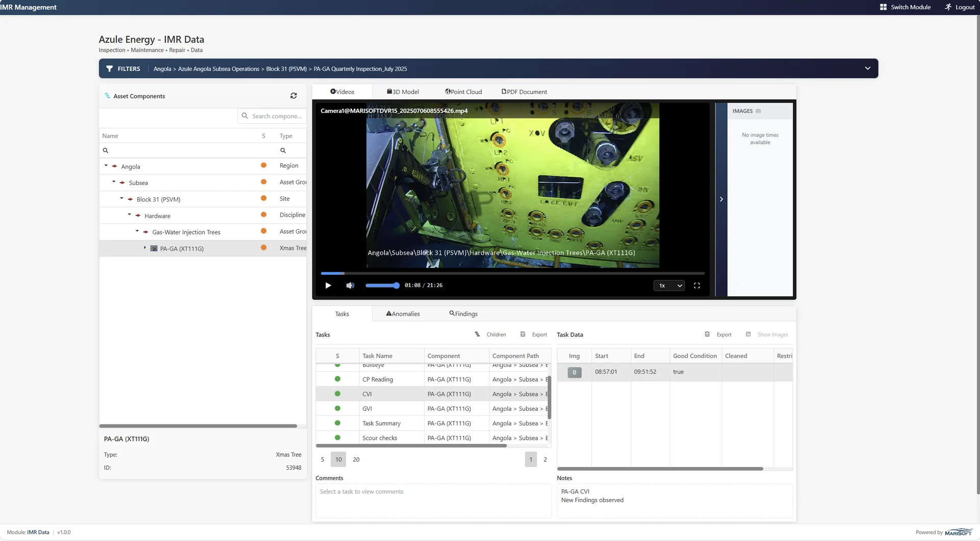Select the GVI task row
This screenshot has width=980, height=541.
(x=432, y=409)
